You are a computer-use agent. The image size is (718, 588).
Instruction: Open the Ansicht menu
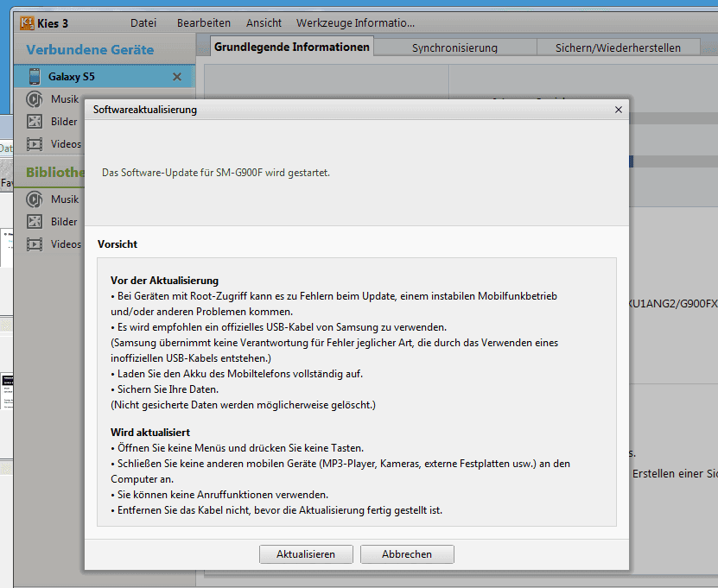[x=264, y=22]
